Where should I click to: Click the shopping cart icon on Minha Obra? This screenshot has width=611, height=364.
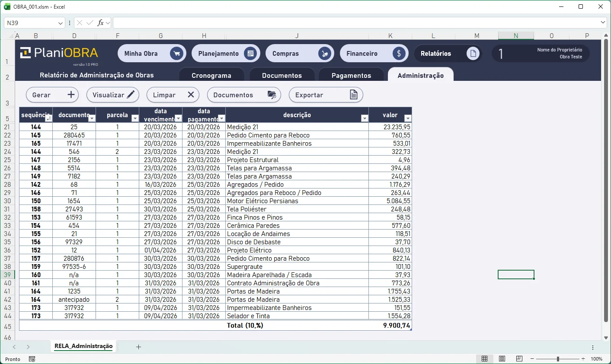[x=176, y=54]
